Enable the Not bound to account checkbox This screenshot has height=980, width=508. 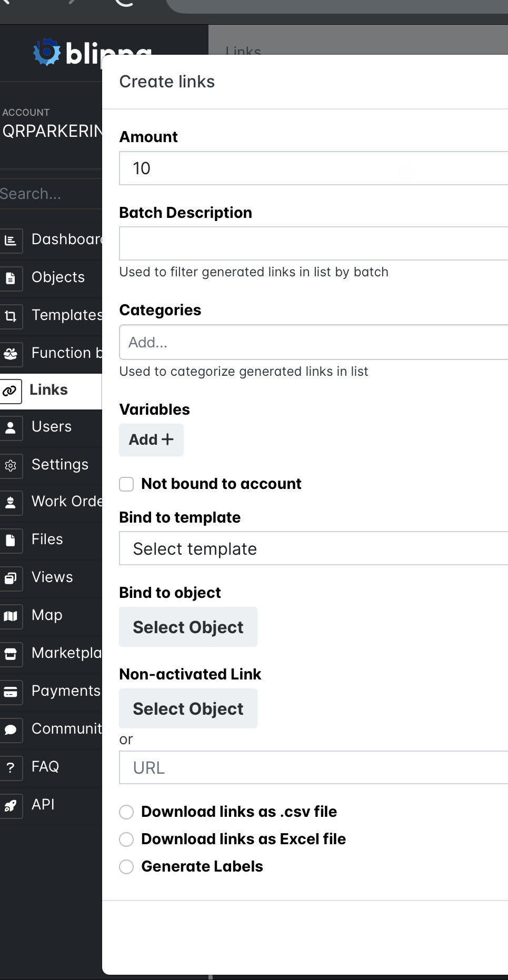point(126,484)
